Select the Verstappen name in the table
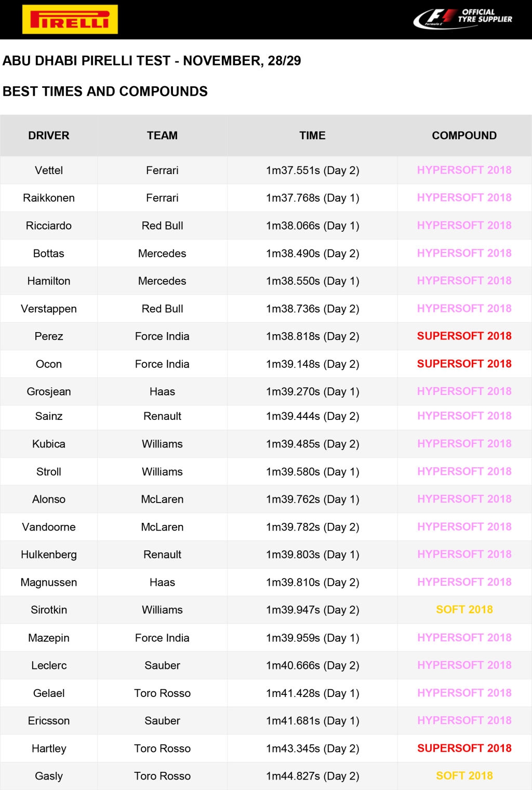532x790 pixels. [49, 309]
